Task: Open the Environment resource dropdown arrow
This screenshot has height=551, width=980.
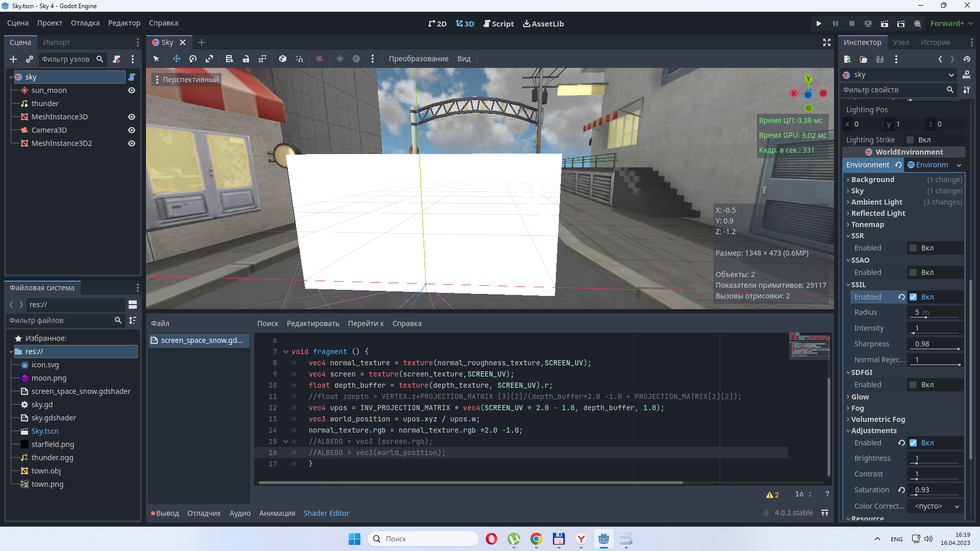Action: 959,165
